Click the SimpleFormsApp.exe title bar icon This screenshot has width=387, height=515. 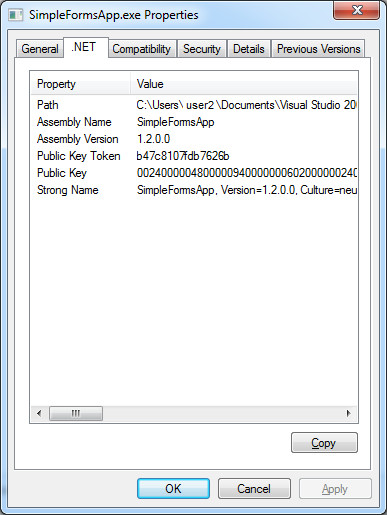pyautogui.click(x=16, y=15)
